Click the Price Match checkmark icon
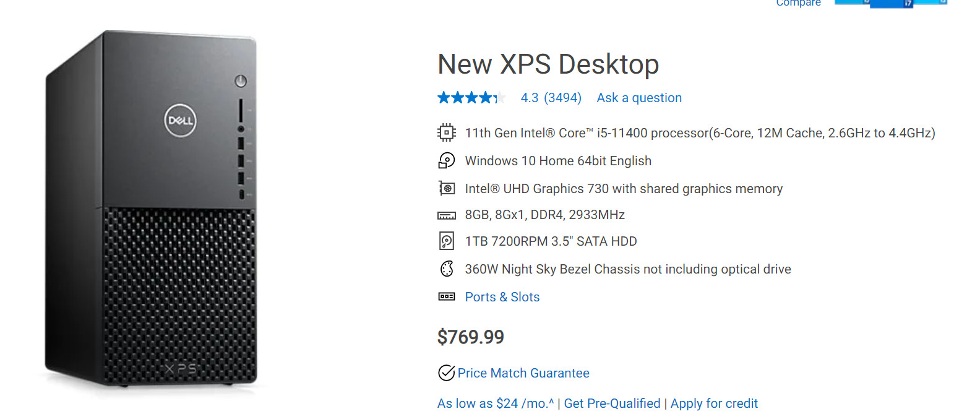 [446, 373]
